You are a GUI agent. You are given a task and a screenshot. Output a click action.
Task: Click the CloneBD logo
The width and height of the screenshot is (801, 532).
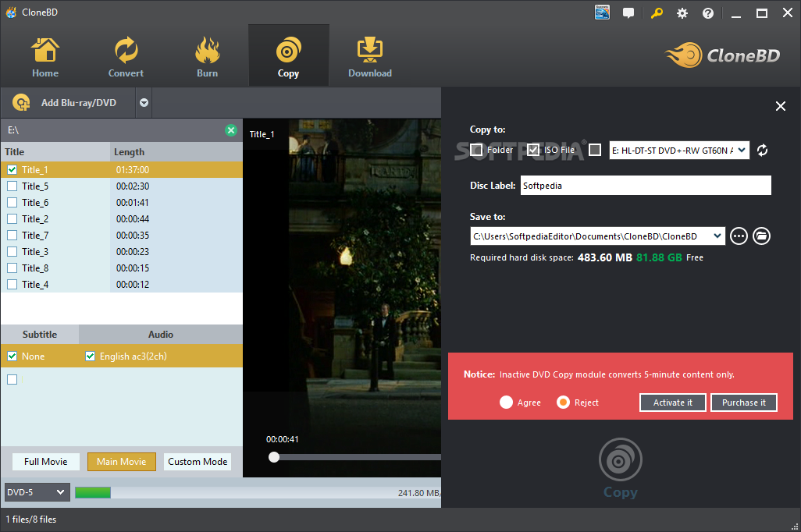tap(722, 55)
